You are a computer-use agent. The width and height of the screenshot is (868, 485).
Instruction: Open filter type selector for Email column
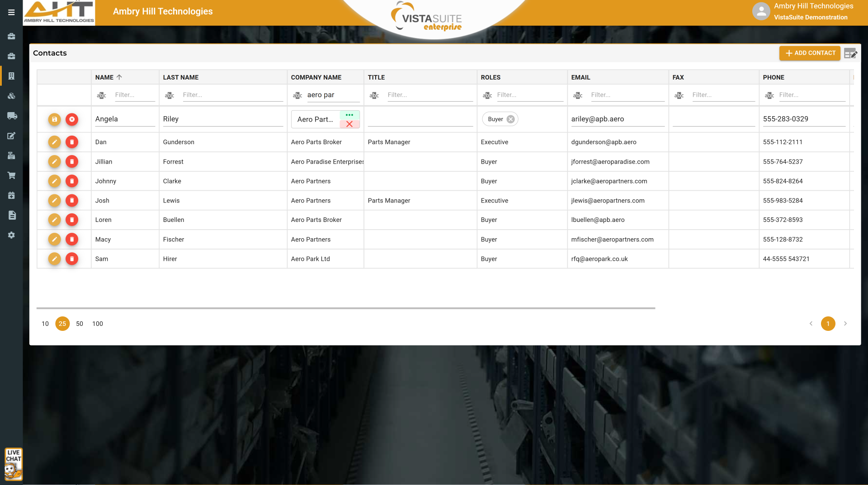[578, 95]
